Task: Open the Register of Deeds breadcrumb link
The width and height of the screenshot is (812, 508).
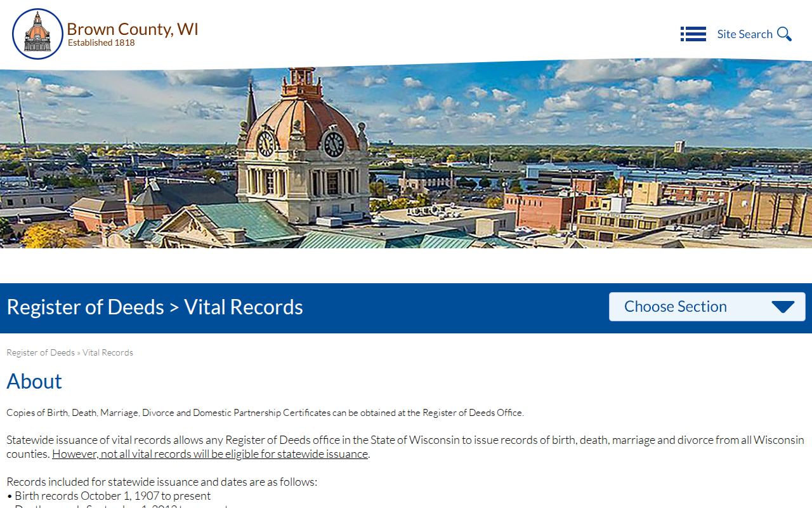Action: [41, 352]
